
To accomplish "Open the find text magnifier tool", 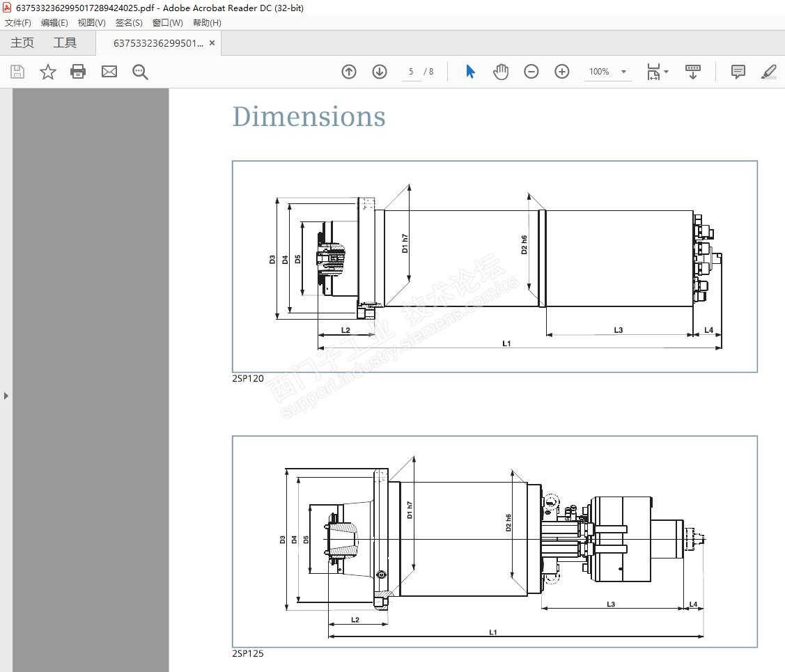I will pyautogui.click(x=140, y=72).
